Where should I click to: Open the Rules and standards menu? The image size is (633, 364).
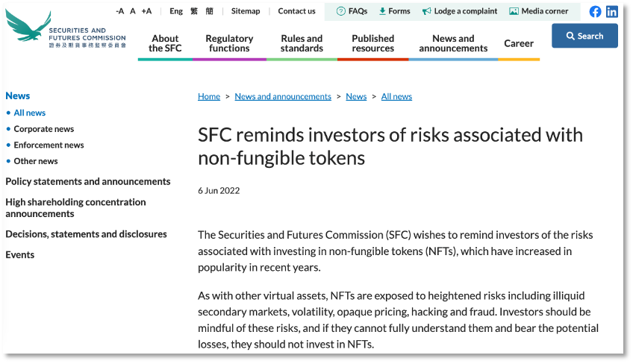[302, 43]
